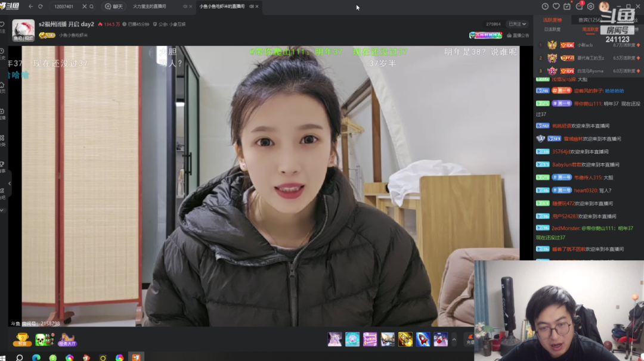Mute the 火力堂主 stream tab audio
The height and width of the screenshot is (361, 644).
(x=185, y=6)
